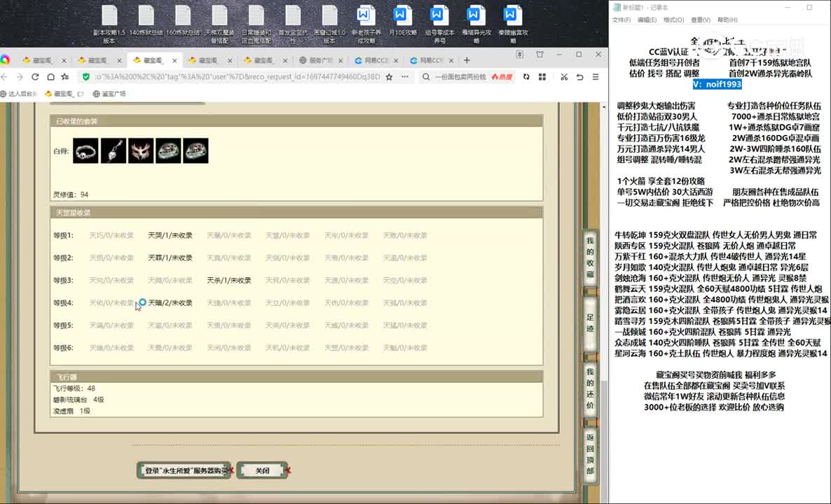This screenshot has height=504, width=831.
Task: Click the 关闭 button
Action: pos(262,470)
